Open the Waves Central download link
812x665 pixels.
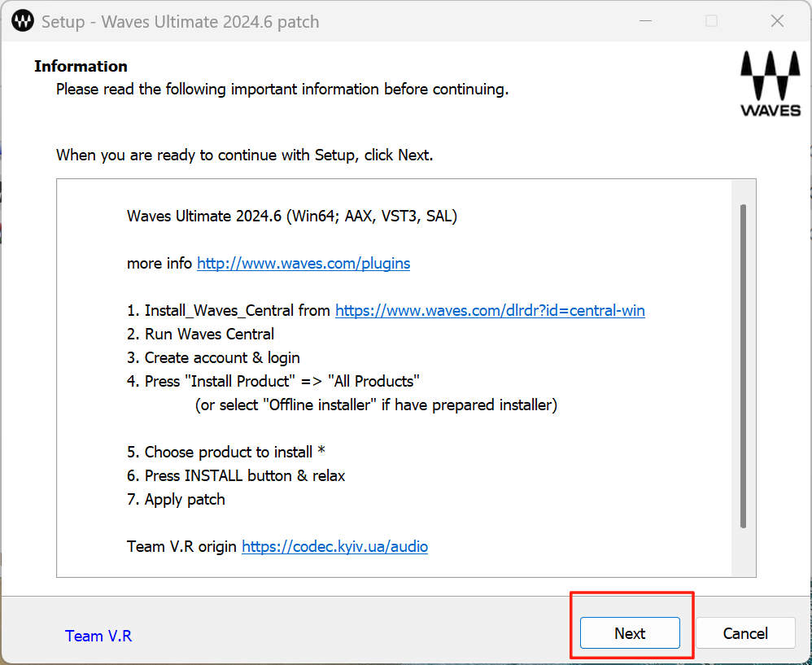[490, 310]
